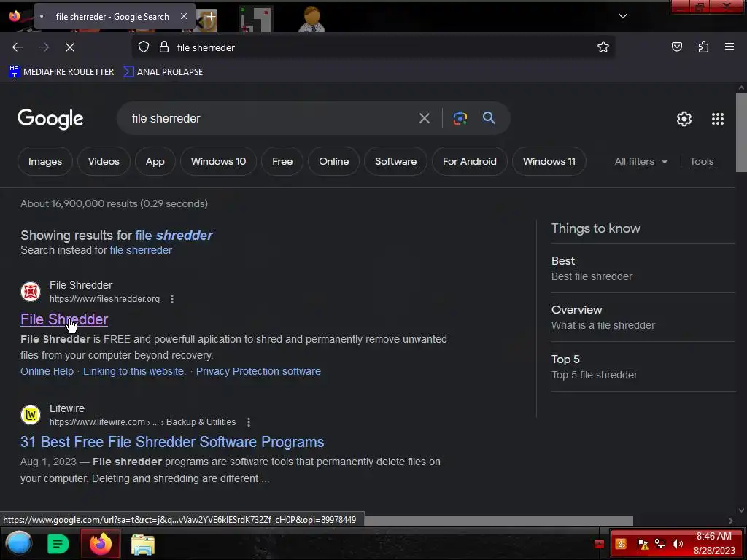Open the green notes app in taskbar

click(58, 544)
